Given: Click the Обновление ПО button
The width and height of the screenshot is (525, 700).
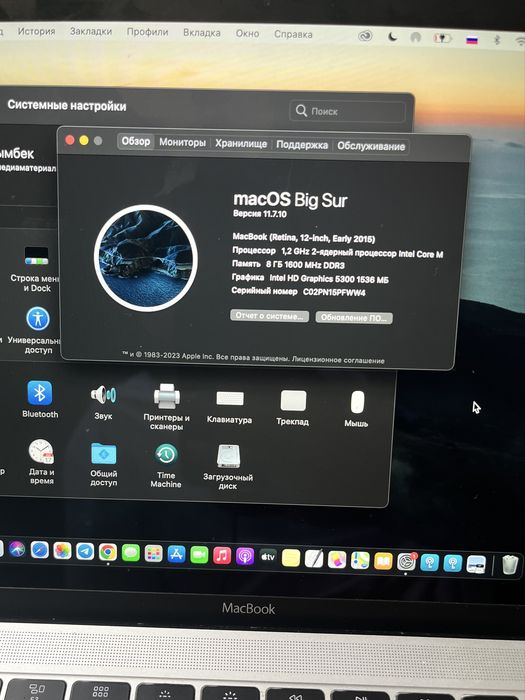Looking at the screenshot, I should [x=354, y=317].
